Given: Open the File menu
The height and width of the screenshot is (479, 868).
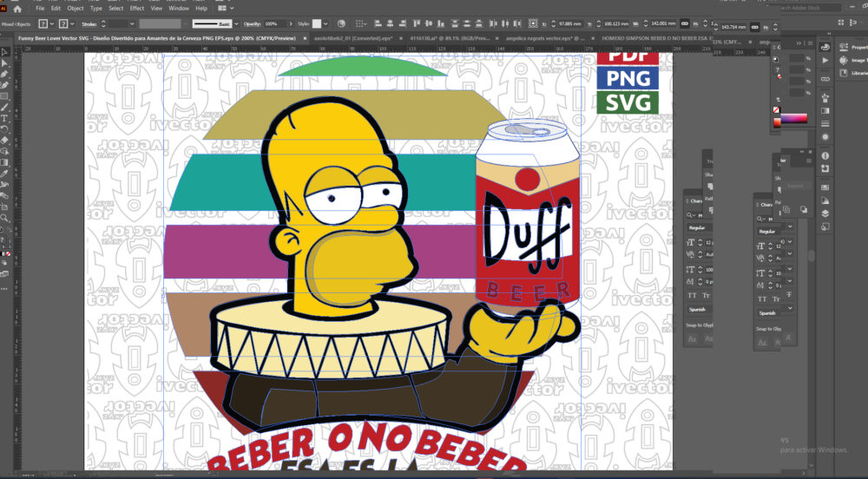Looking at the screenshot, I should (x=40, y=9).
